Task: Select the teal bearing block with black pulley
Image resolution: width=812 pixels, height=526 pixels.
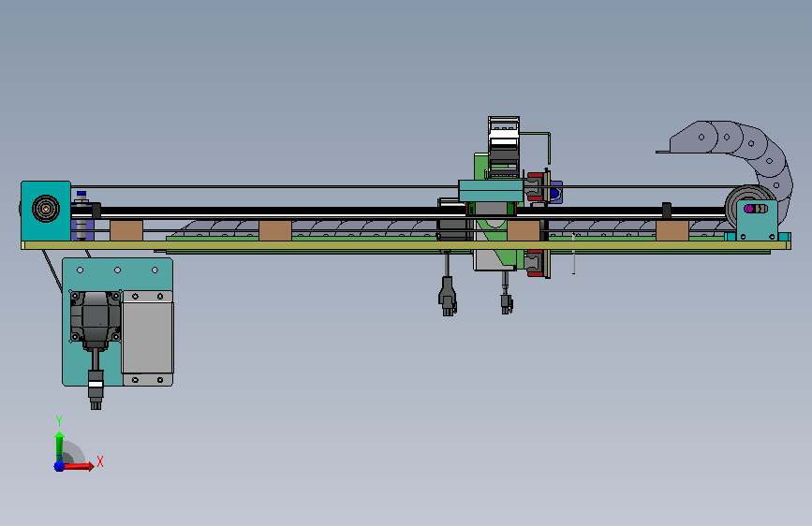Action: point(46,211)
